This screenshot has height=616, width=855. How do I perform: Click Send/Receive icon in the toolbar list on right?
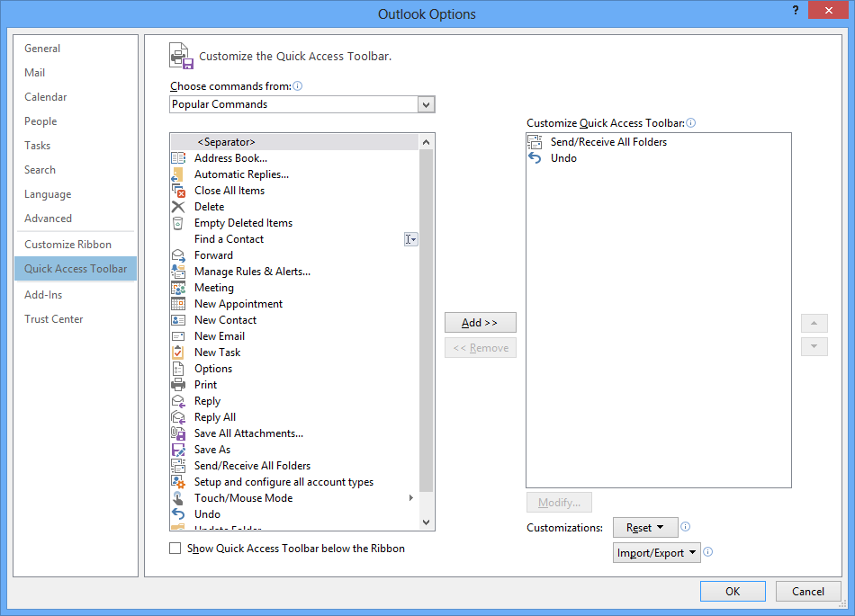535,142
